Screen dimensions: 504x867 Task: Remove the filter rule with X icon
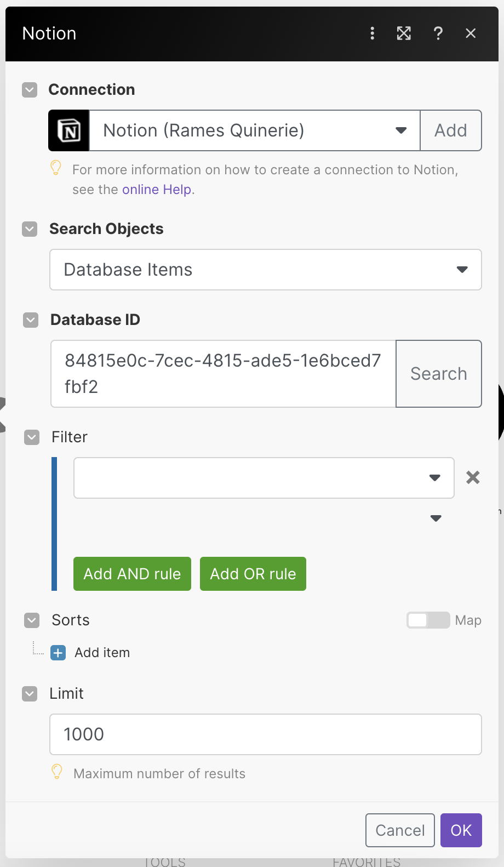click(473, 477)
